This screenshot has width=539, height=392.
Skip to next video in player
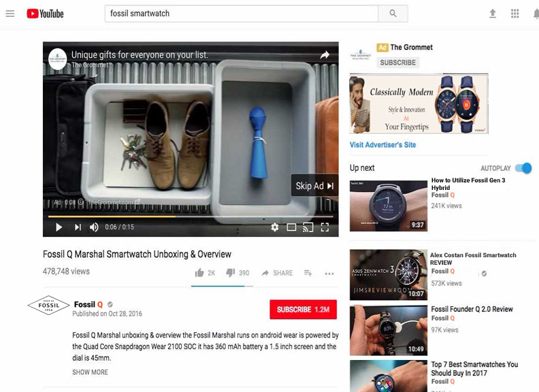(x=78, y=227)
